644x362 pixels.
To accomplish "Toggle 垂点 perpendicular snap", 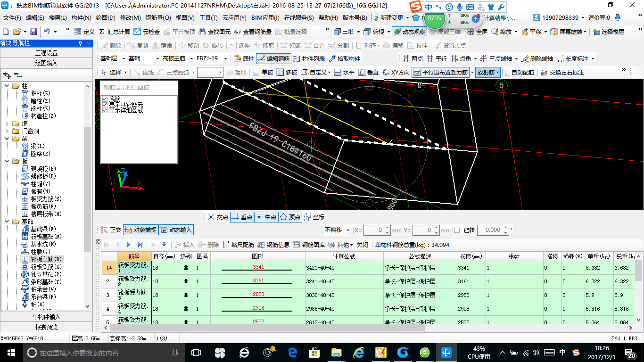I will click(242, 217).
